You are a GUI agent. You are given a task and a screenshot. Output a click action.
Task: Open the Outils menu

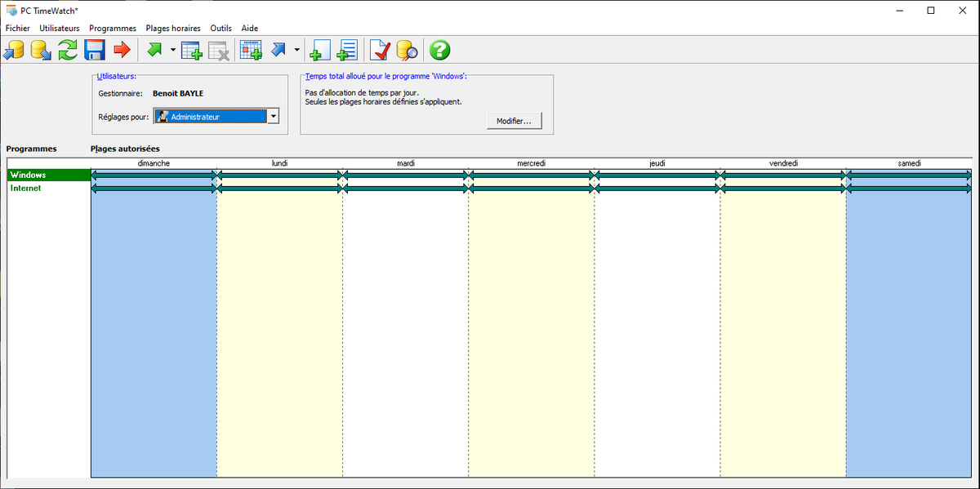tap(221, 29)
